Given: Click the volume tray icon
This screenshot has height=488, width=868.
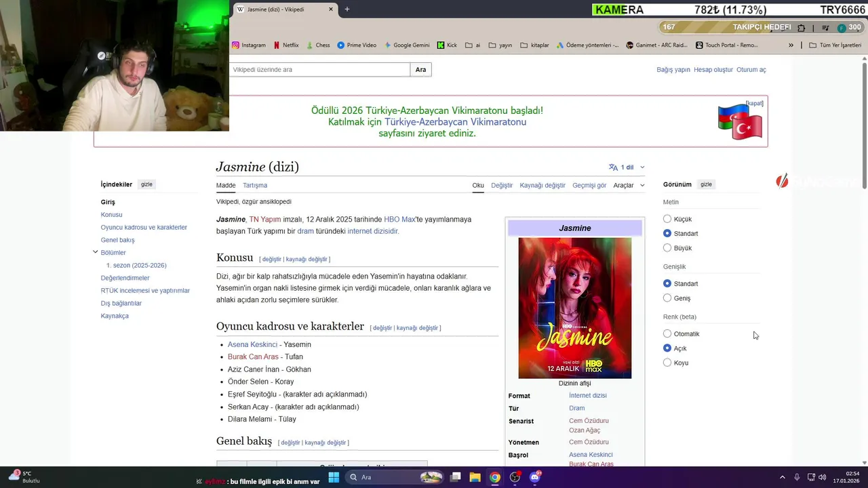Looking at the screenshot, I should click(x=823, y=477).
